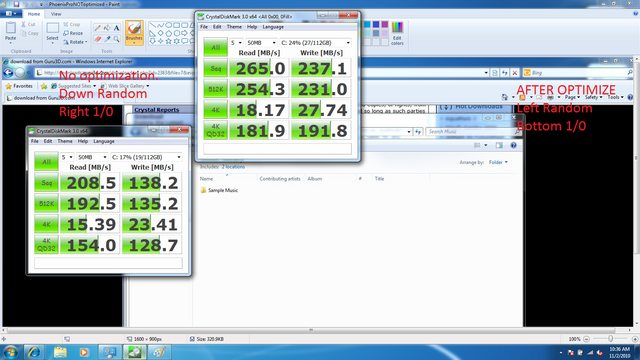Viewport: 640px width, 360px height.
Task: Click into the Bing search field
Action: (x=579, y=73)
